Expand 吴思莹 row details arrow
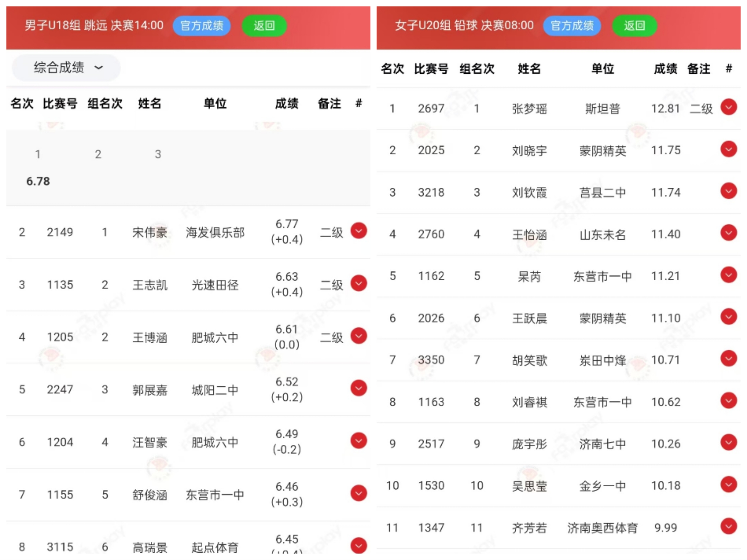This screenshot has height=560, width=747. pyautogui.click(x=729, y=484)
